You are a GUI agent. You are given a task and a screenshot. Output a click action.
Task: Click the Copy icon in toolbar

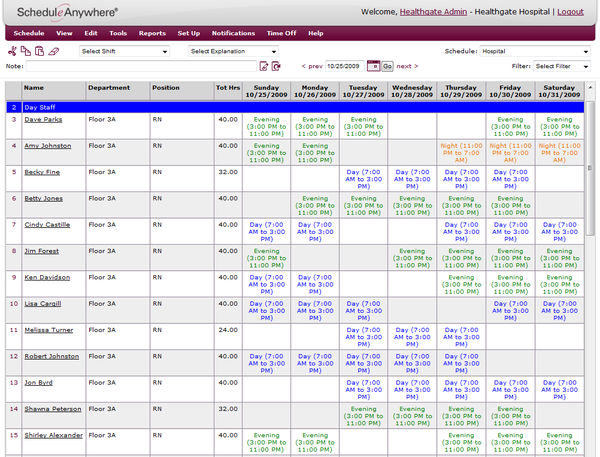tap(25, 51)
